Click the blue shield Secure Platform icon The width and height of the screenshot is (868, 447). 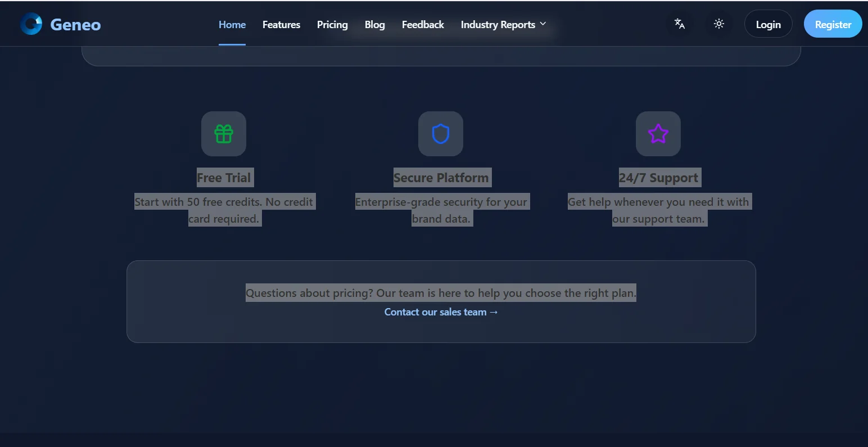(x=441, y=134)
